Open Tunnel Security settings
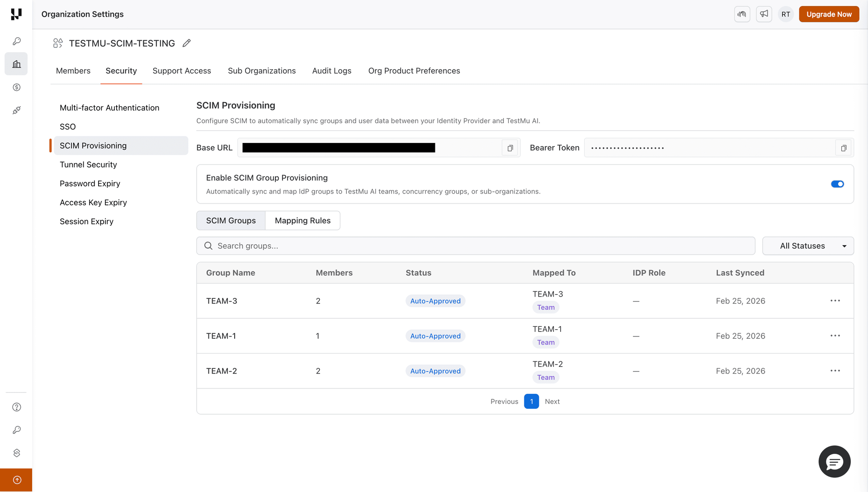Viewport: 868px width, 492px height. pyautogui.click(x=88, y=165)
